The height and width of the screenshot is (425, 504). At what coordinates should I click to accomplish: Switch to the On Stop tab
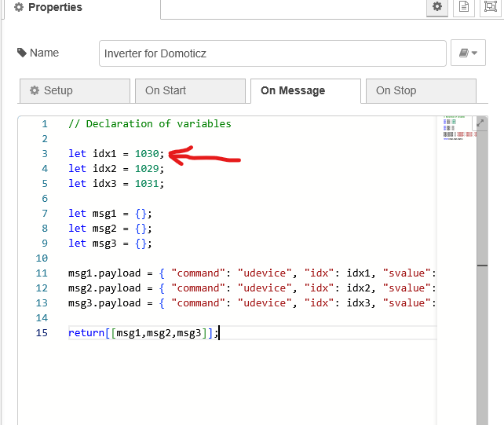(x=421, y=90)
